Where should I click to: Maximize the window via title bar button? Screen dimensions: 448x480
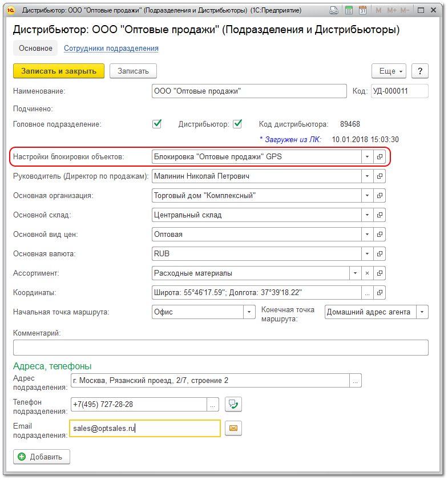[421, 10]
